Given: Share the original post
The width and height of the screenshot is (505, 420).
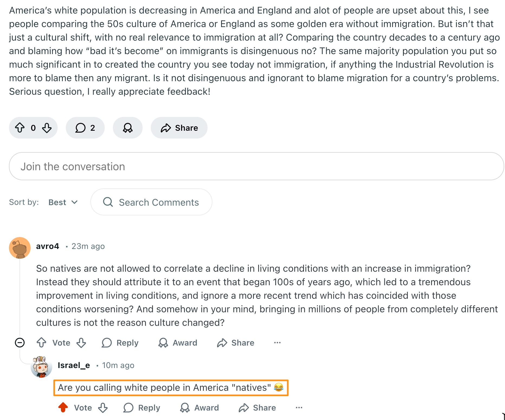Looking at the screenshot, I should [x=179, y=128].
